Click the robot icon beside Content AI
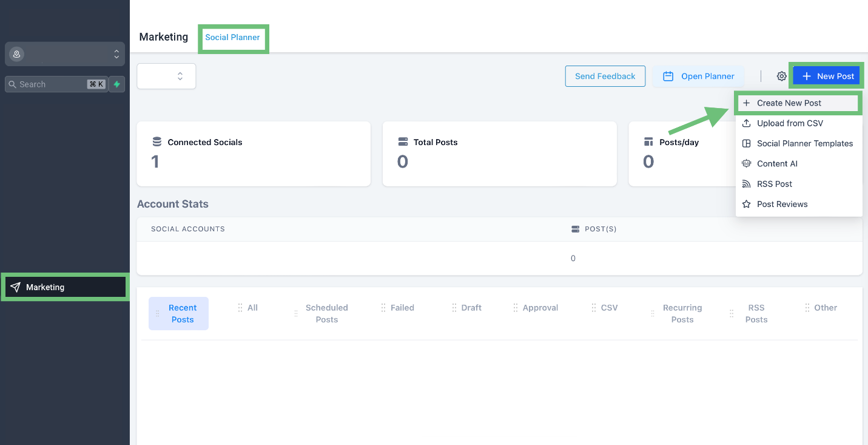The height and width of the screenshot is (445, 868). coord(747,164)
